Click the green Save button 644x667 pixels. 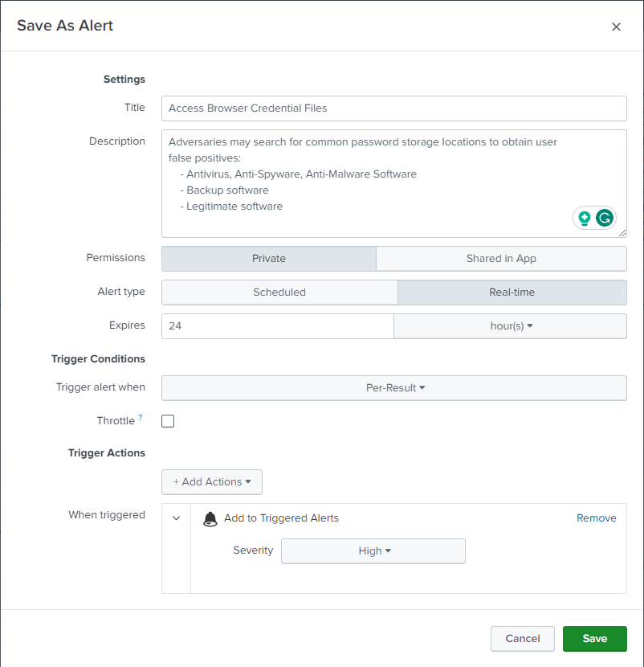point(594,638)
